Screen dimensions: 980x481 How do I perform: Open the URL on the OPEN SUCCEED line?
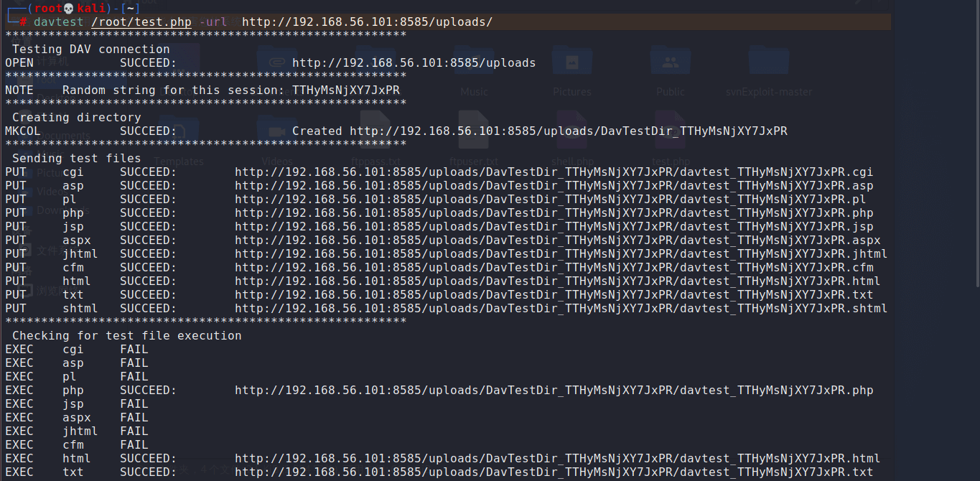(414, 63)
